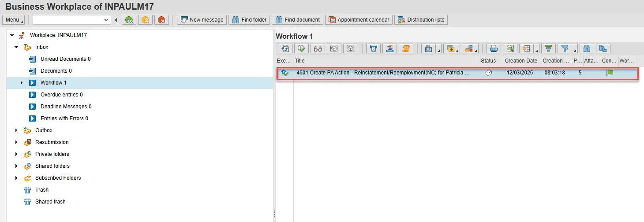This screenshot has height=222, width=644.
Task: Expand the Subscribed Folders node
Action: [x=17, y=178]
